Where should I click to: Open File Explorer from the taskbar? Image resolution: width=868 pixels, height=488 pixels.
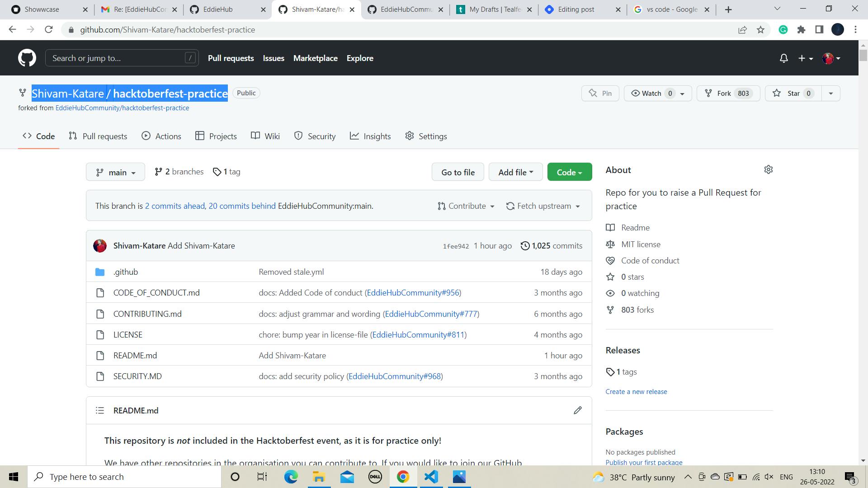(319, 477)
